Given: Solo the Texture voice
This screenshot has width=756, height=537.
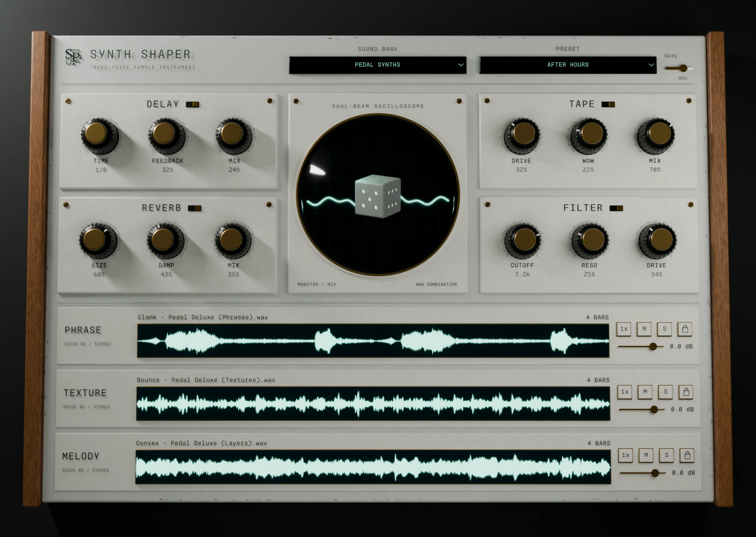Looking at the screenshot, I should click(x=666, y=392).
